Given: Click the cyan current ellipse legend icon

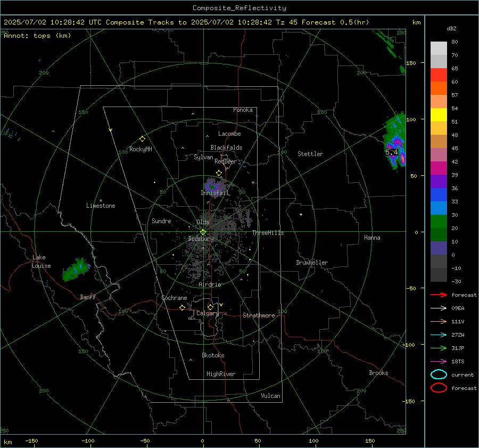Looking at the screenshot, I should pos(439,374).
